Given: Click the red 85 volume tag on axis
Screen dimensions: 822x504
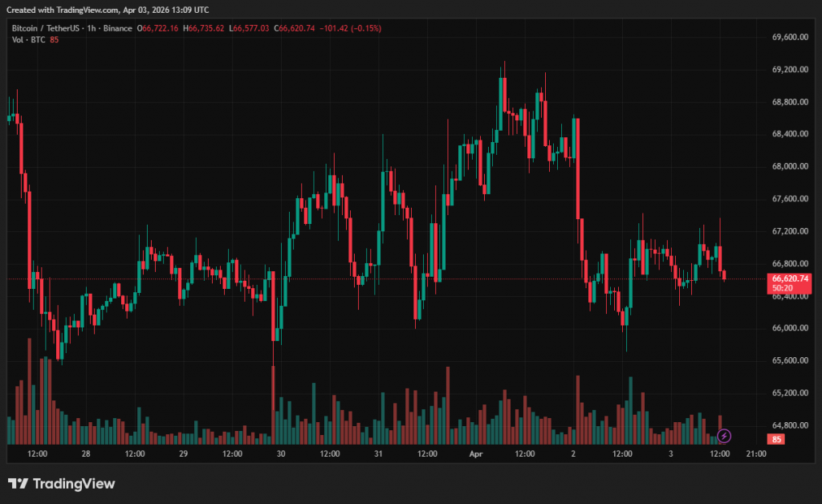Looking at the screenshot, I should coord(777,439).
